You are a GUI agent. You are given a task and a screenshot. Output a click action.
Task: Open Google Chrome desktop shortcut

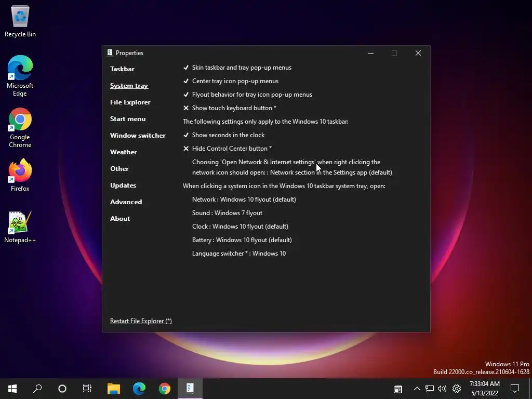point(20,128)
